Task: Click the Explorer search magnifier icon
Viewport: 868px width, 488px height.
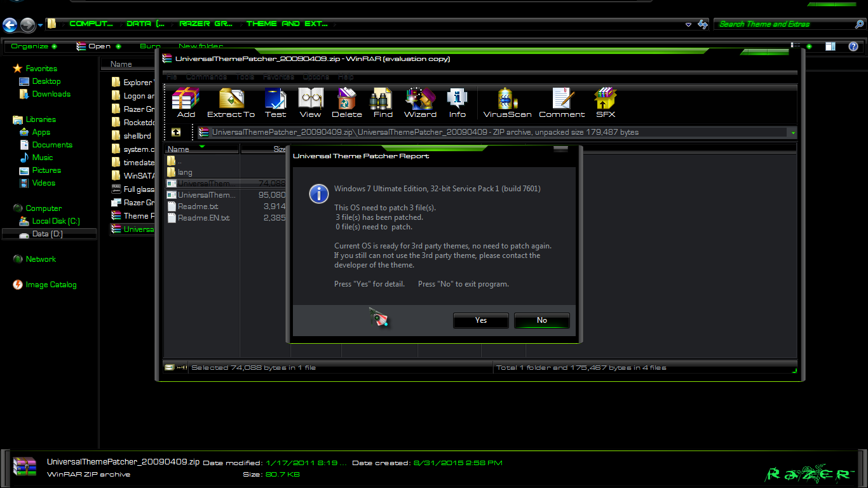Action: (x=859, y=24)
